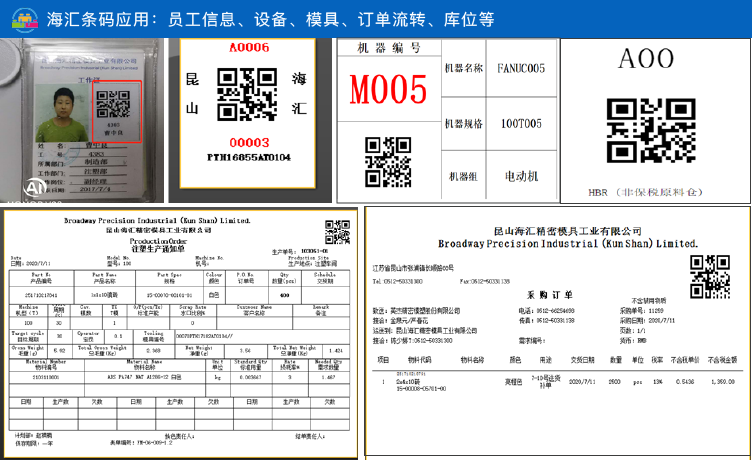This screenshot has height=460, width=752.
Task: Click the 交货日期 column header
Action: (x=582, y=360)
